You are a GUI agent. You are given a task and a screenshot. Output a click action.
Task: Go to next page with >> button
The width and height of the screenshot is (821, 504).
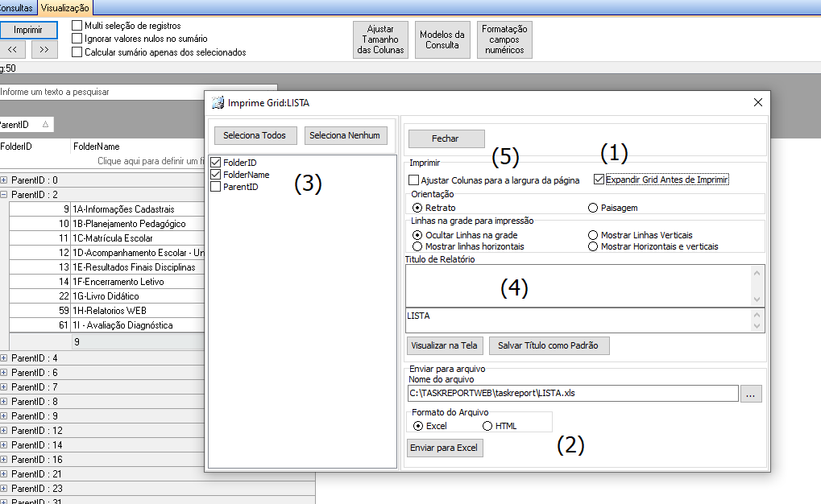click(44, 49)
